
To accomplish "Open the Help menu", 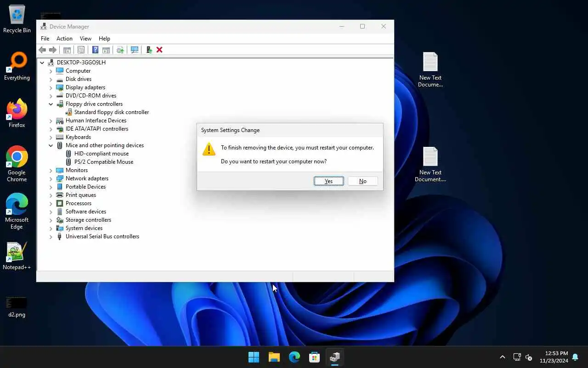I will tap(104, 39).
